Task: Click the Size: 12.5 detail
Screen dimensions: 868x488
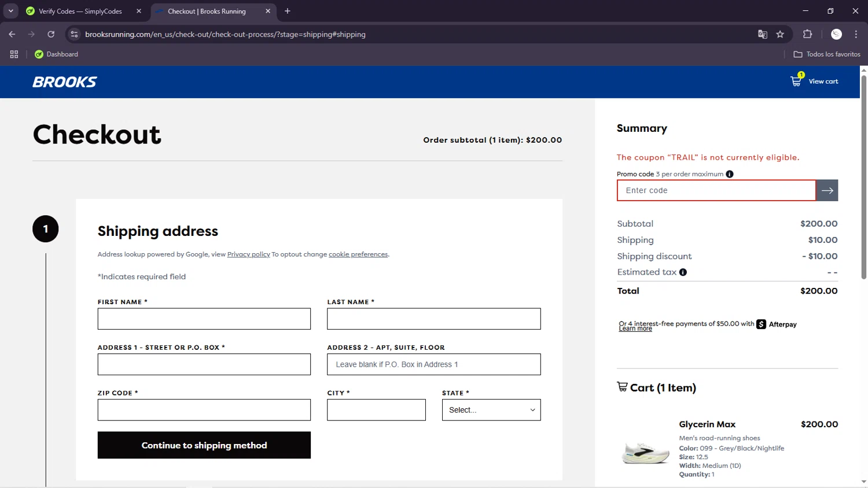Action: click(x=693, y=457)
